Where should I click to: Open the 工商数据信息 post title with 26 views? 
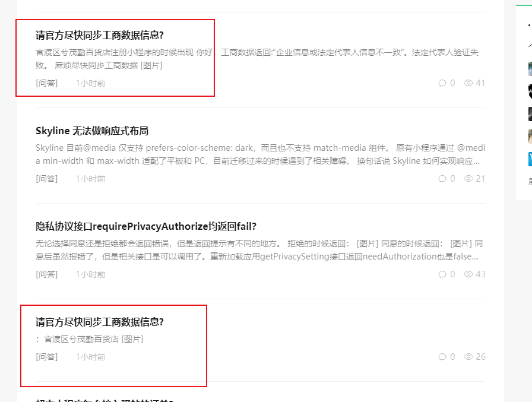pyautogui.click(x=100, y=322)
